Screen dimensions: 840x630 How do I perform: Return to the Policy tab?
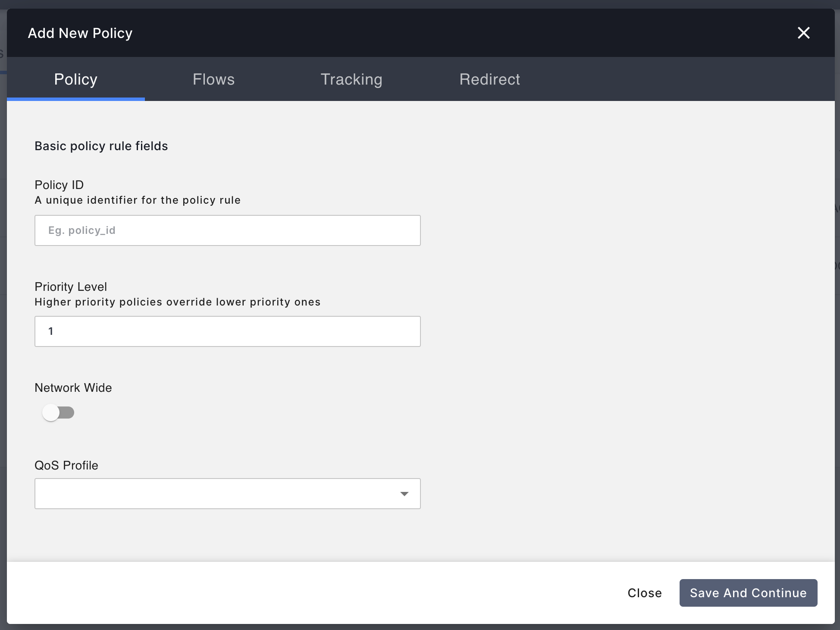(x=75, y=79)
